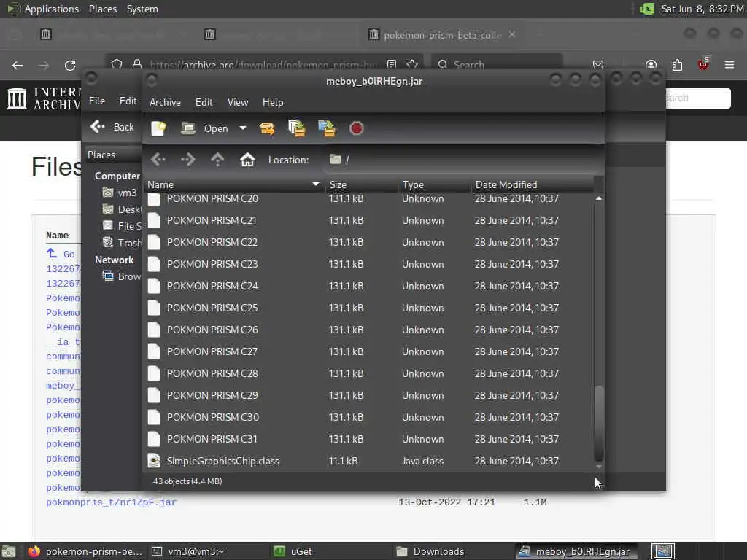Click the file list scrollbar down arrow
Viewport: 747px width, 560px height.
(x=599, y=467)
